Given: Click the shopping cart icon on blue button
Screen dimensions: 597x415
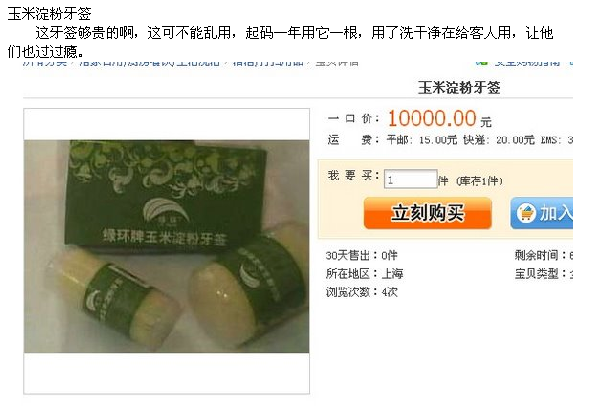Looking at the screenshot, I should (526, 213).
